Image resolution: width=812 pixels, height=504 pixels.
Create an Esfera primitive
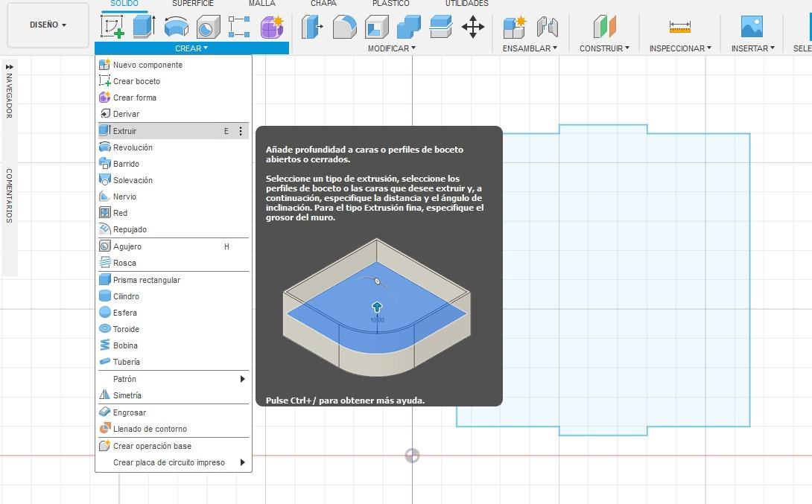click(174, 313)
